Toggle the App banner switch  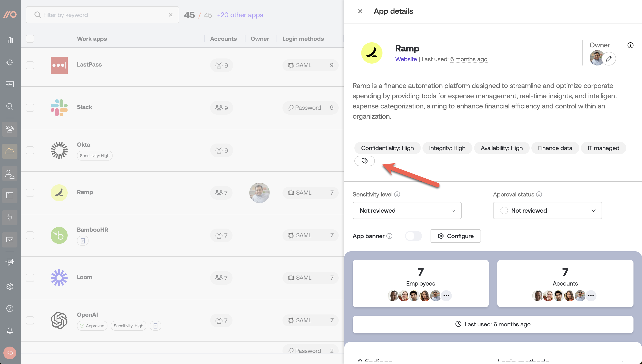(413, 236)
